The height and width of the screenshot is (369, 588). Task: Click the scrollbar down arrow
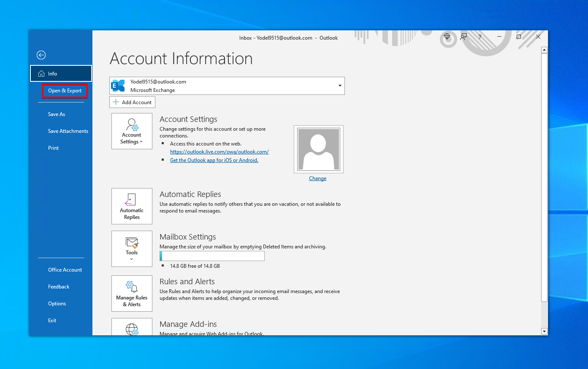544,331
